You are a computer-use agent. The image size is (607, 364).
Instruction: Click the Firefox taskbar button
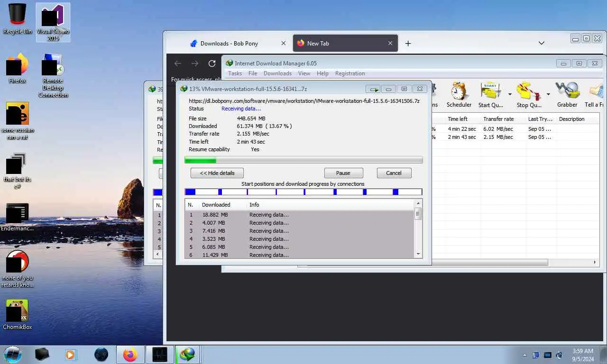pyautogui.click(x=130, y=354)
